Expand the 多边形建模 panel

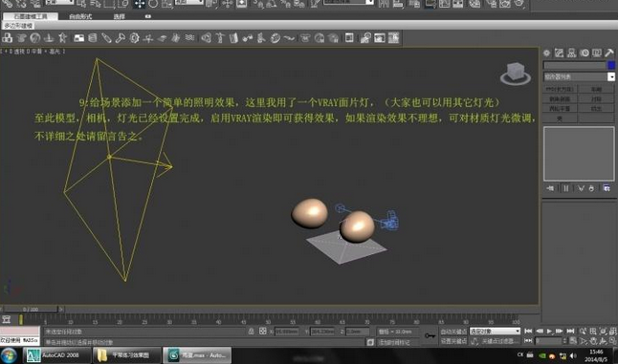[18, 26]
